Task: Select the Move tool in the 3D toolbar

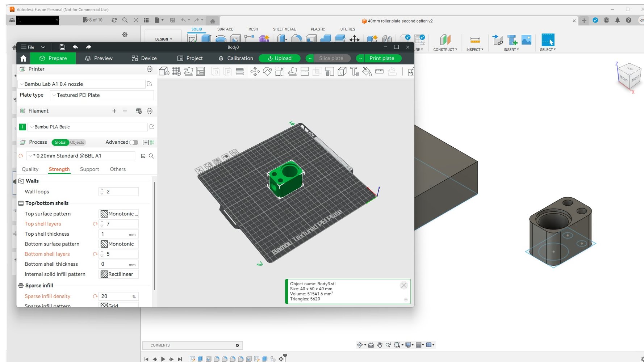Action: tap(255, 72)
